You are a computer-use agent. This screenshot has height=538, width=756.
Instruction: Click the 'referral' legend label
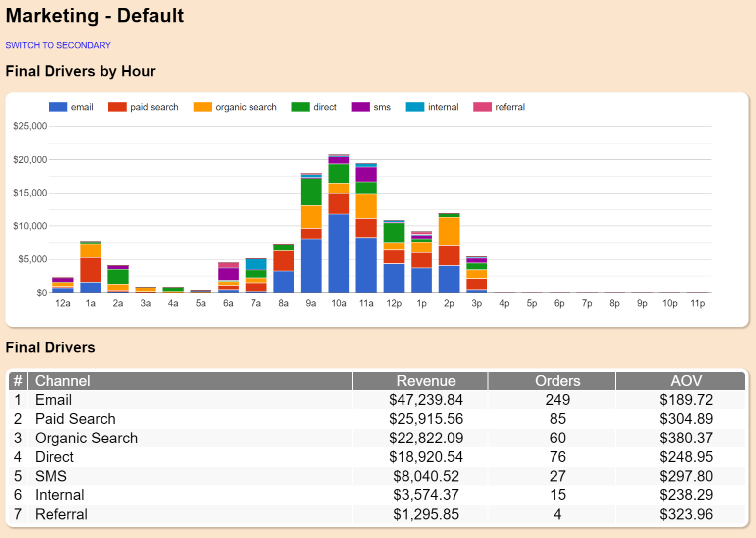click(x=510, y=107)
